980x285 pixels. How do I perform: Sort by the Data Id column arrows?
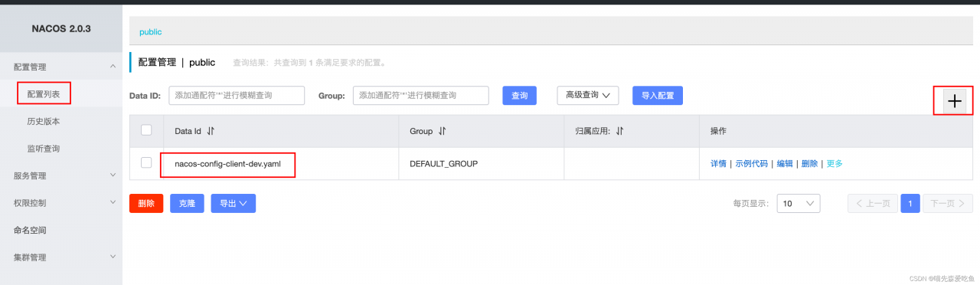pyautogui.click(x=211, y=131)
